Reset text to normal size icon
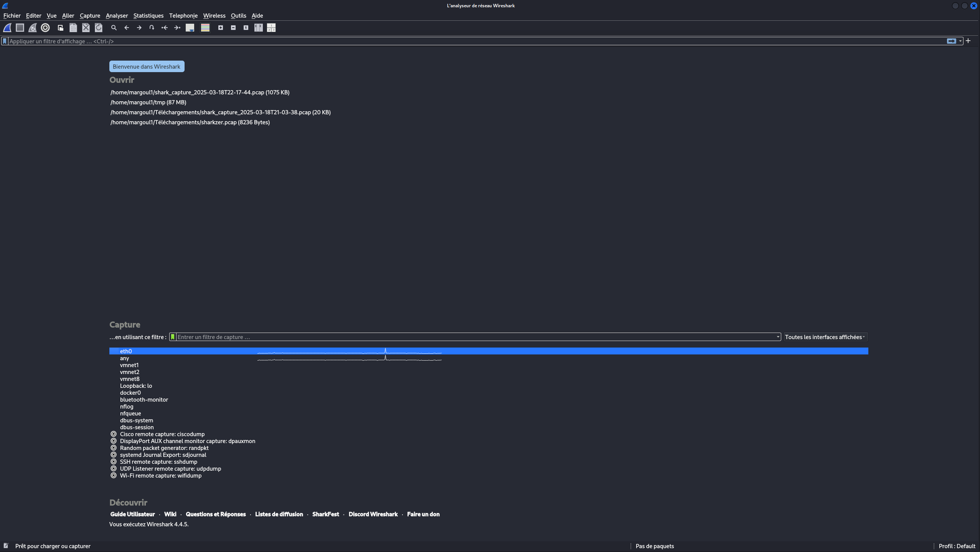The height and width of the screenshot is (552, 980). click(x=246, y=28)
